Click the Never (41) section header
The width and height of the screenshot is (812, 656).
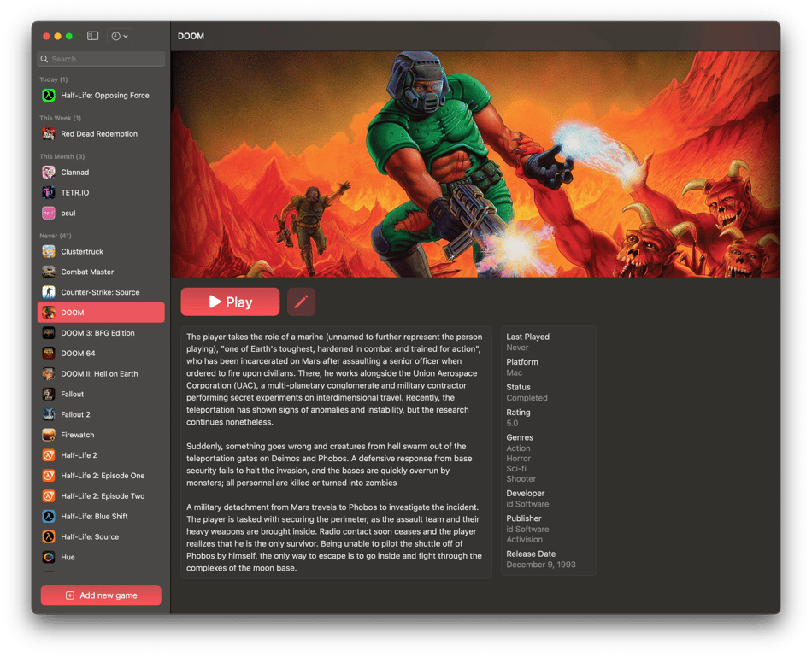click(56, 236)
